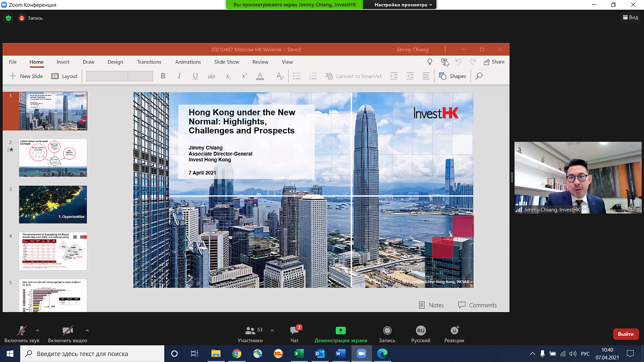Expand the audio options arrow
Screen dimensions: 644x362
tap(37, 330)
